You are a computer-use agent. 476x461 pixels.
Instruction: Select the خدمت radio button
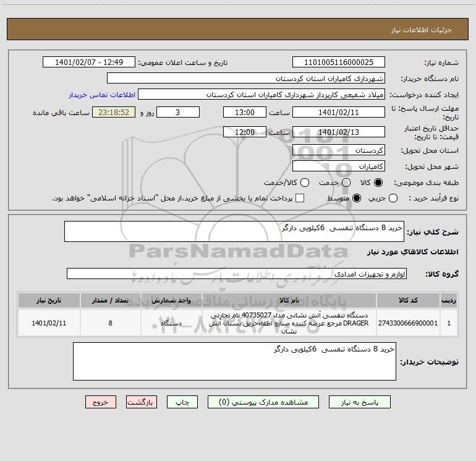[x=346, y=183]
